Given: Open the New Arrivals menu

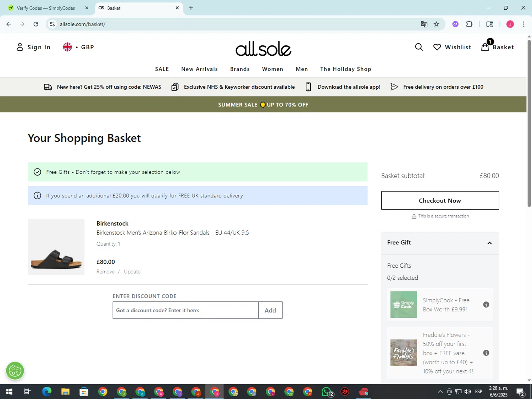Looking at the screenshot, I should click(199, 69).
